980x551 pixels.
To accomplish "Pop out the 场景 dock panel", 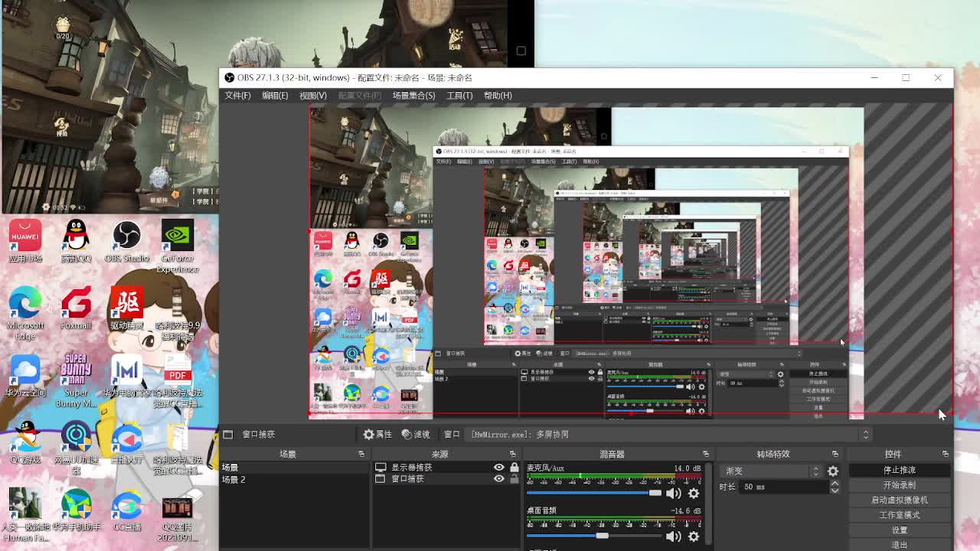I will [361, 454].
